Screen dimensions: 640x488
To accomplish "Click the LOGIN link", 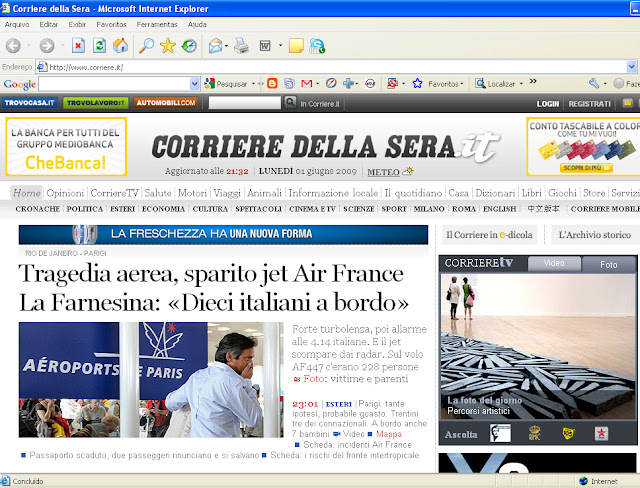I will pos(548,104).
